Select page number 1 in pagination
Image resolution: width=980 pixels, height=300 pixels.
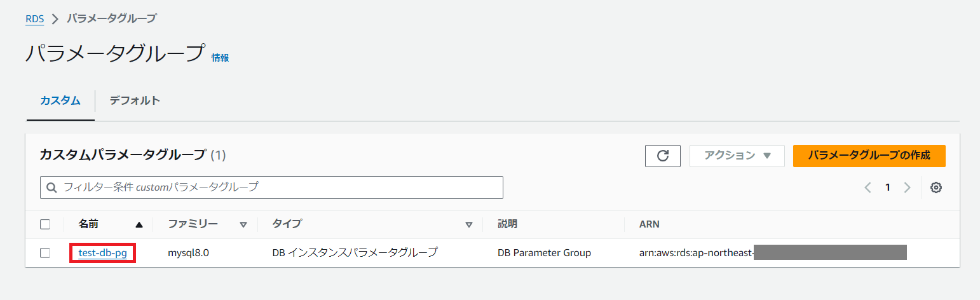click(x=888, y=187)
